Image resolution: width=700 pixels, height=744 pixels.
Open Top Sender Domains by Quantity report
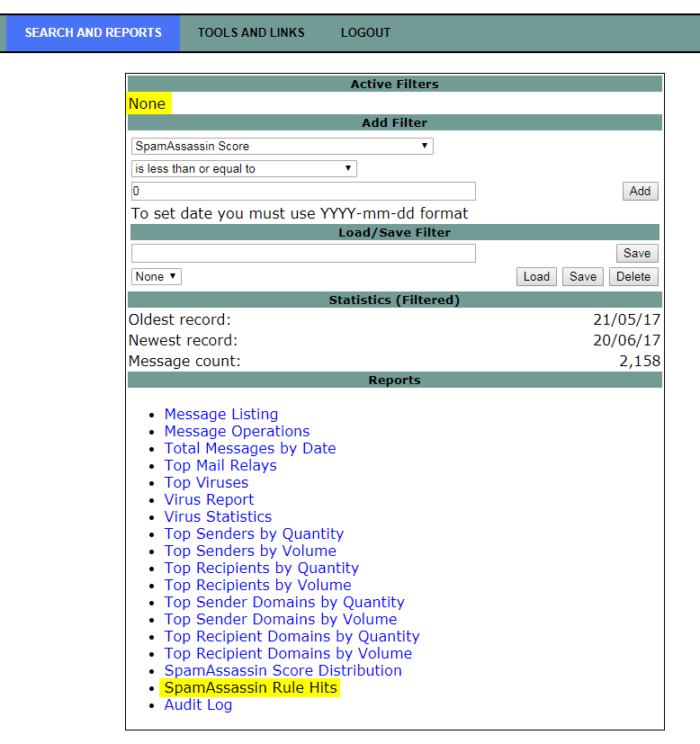click(284, 602)
